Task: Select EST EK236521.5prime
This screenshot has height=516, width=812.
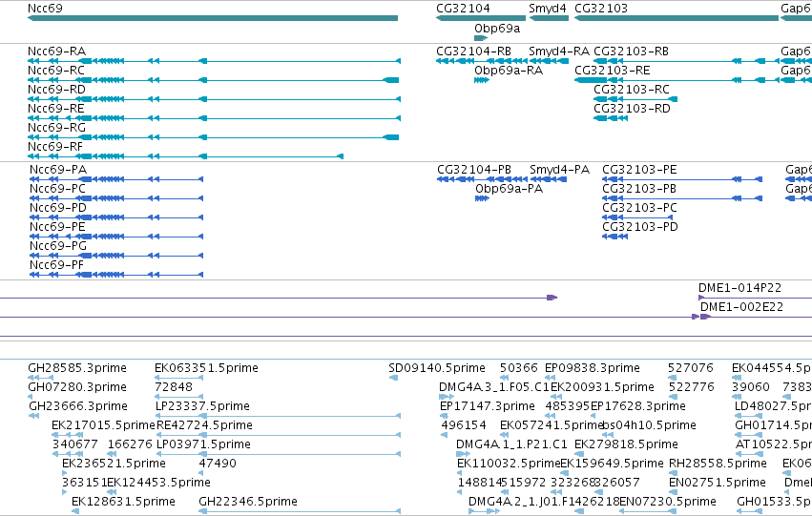Action: 114,464
